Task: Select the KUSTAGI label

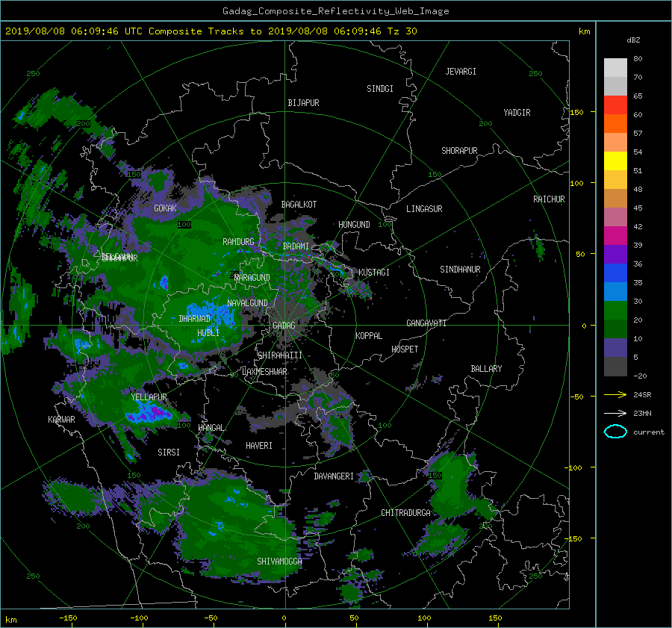Action: coord(374,273)
